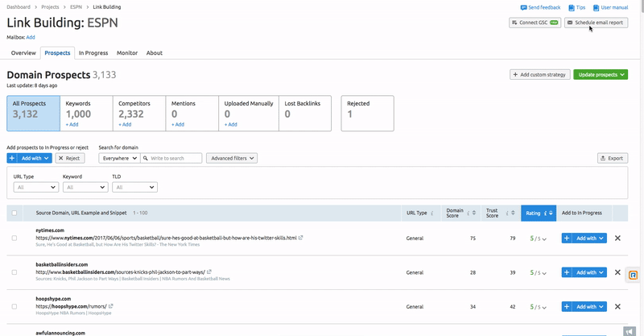Select the Competitors category card

[x=139, y=114]
